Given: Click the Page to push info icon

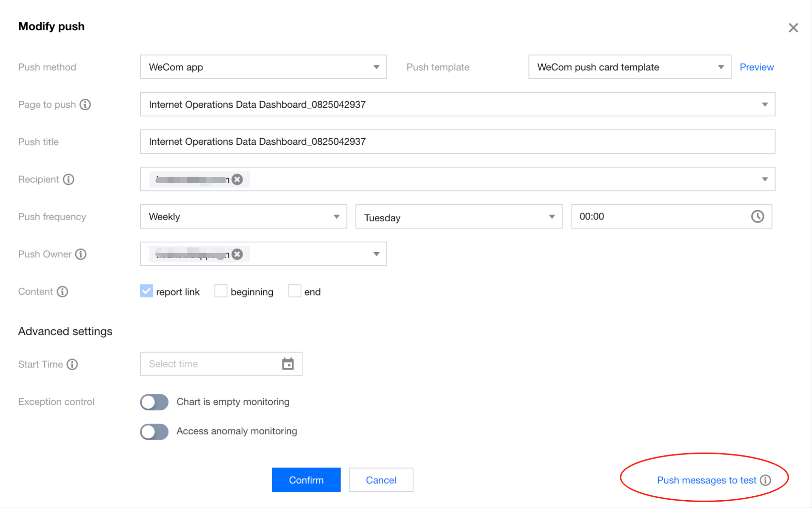Looking at the screenshot, I should (x=85, y=105).
